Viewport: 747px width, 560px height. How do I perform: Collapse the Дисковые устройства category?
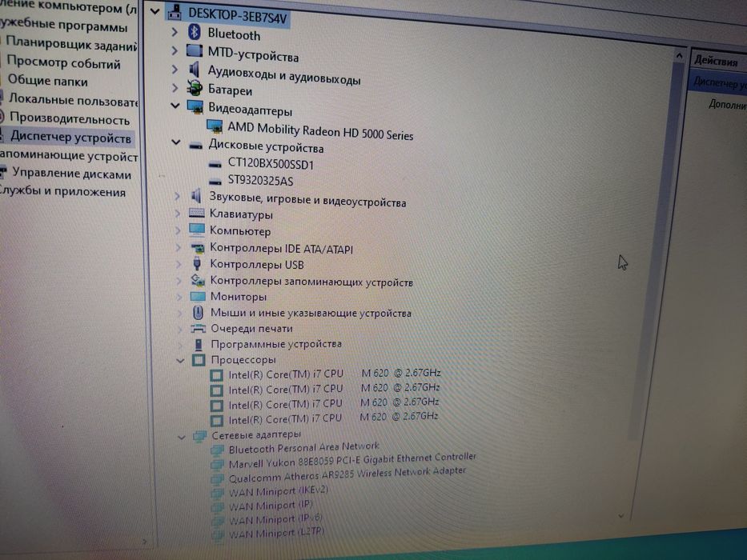pos(176,142)
